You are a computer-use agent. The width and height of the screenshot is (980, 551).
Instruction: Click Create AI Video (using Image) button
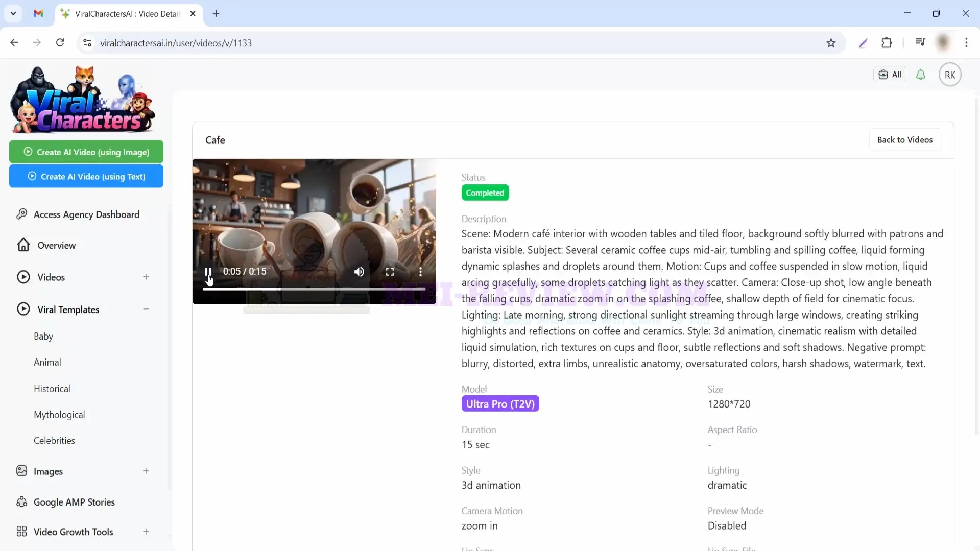86,152
